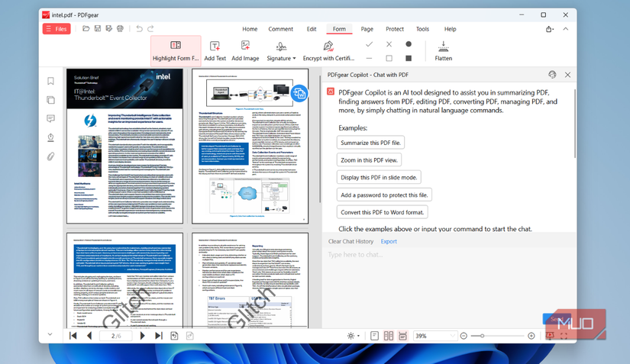The height and width of the screenshot is (364, 630).
Task: Click the Copilot headset support icon
Action: (552, 75)
